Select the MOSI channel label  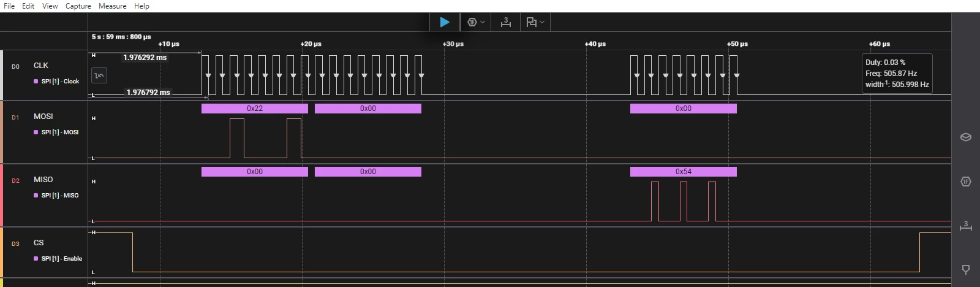[x=43, y=117]
